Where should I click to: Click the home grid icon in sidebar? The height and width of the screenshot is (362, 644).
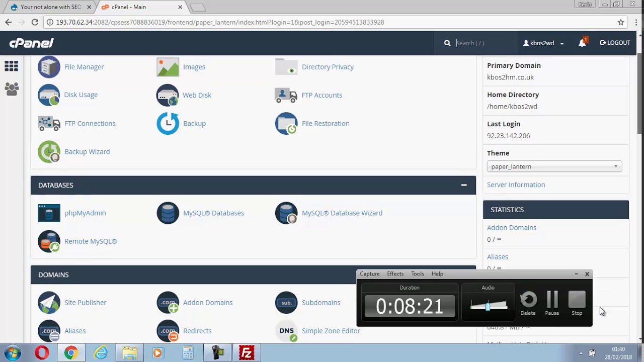[11, 66]
